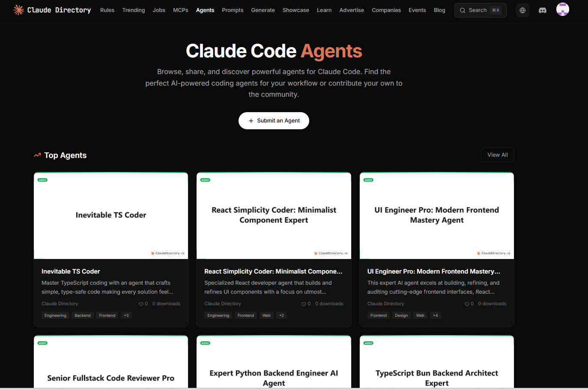Expand the +3 hidden tags on Inevitable TS Coder
This screenshot has height=390, width=588.
[x=126, y=315]
